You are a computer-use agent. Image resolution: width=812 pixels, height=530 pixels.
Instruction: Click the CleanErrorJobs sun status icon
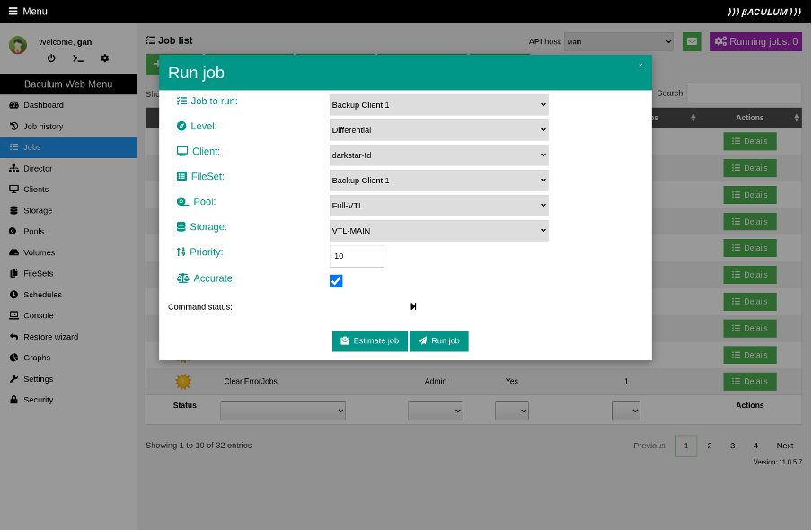coord(183,381)
